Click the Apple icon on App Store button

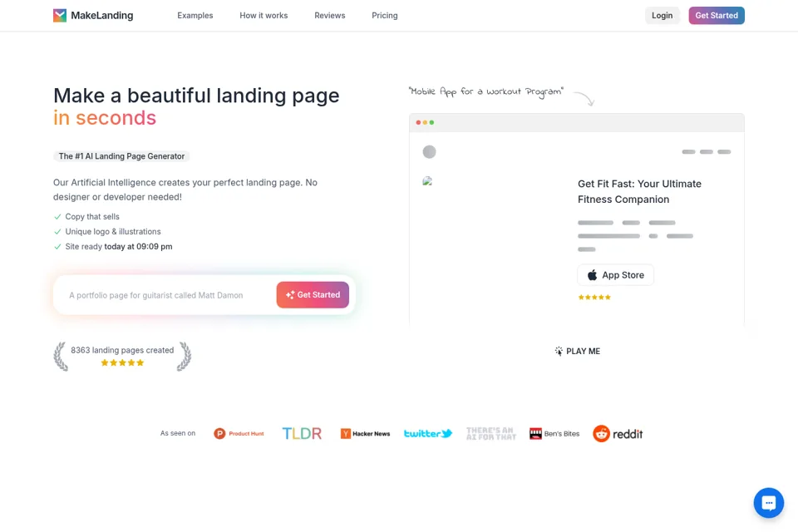click(x=592, y=275)
